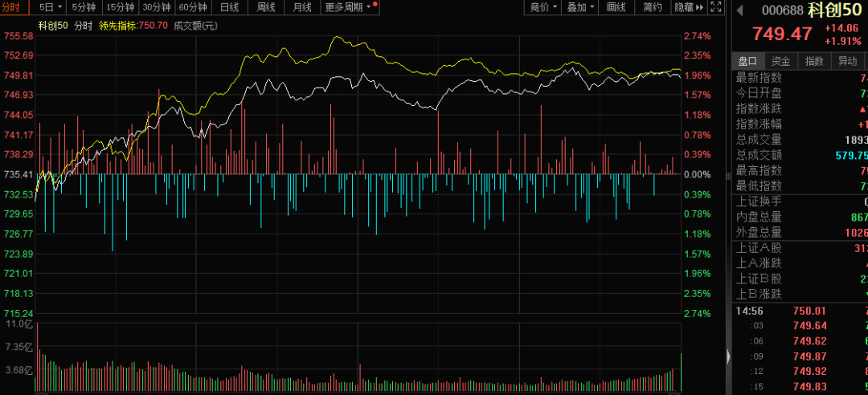Viewport: 868px width, 395px height.
Task: Hide the side panel with 隐藏
Action: (686, 7)
